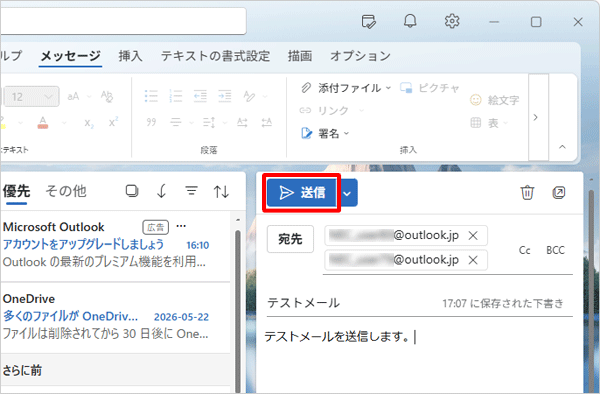Open more options on Microsoft Outlook ad

tap(181, 226)
